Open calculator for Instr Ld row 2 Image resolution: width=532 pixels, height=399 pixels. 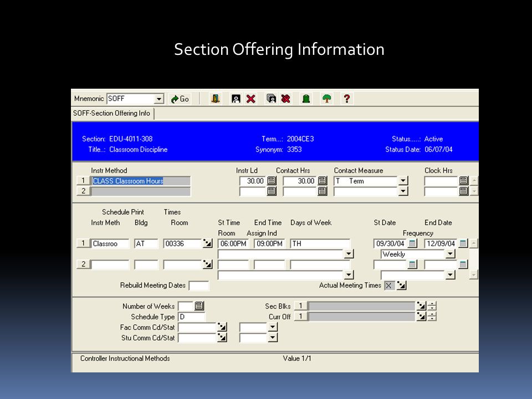272,191
